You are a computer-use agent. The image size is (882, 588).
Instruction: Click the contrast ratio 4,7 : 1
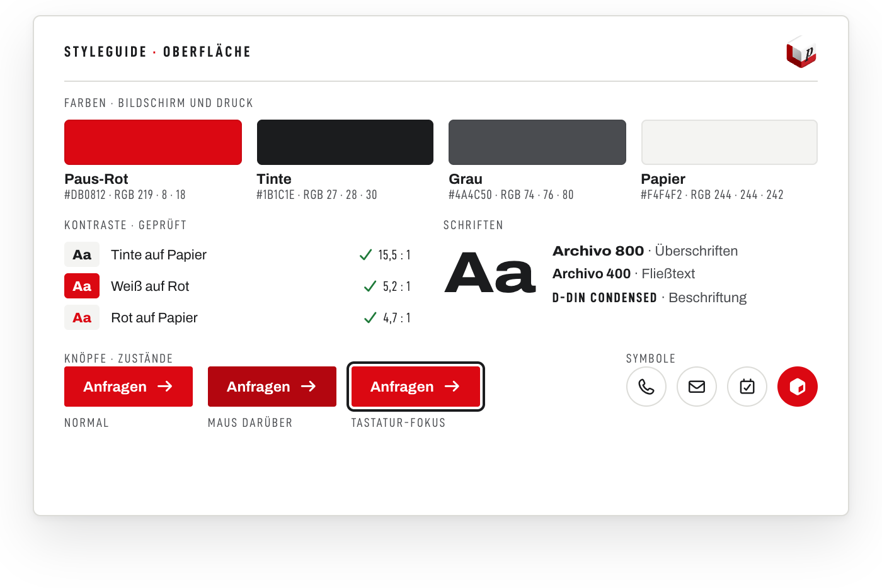tap(397, 318)
